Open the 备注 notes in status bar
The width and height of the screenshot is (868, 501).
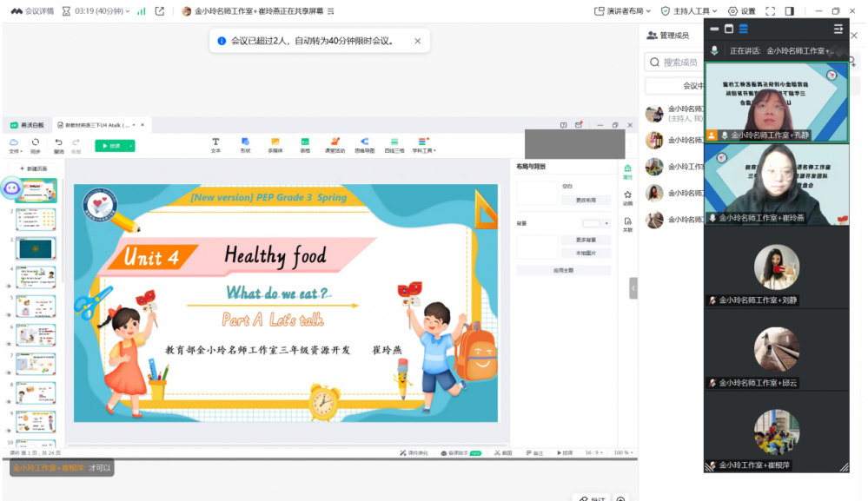(x=534, y=453)
